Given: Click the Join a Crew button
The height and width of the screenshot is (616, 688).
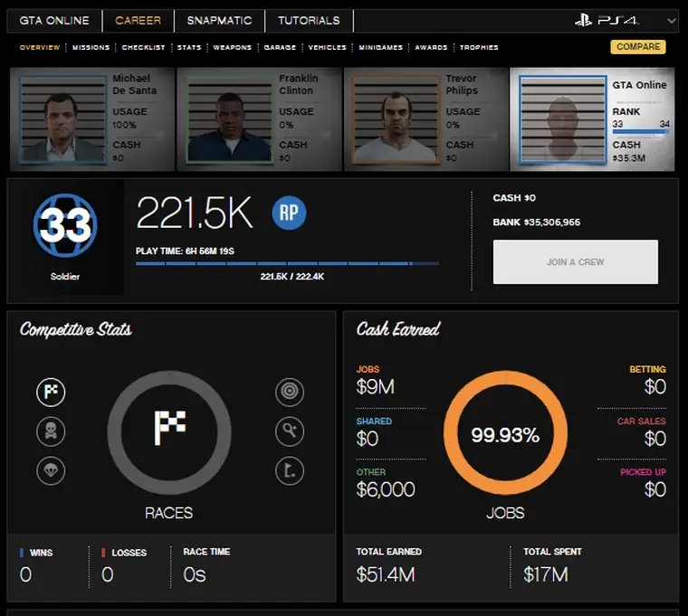Looking at the screenshot, I should [575, 261].
